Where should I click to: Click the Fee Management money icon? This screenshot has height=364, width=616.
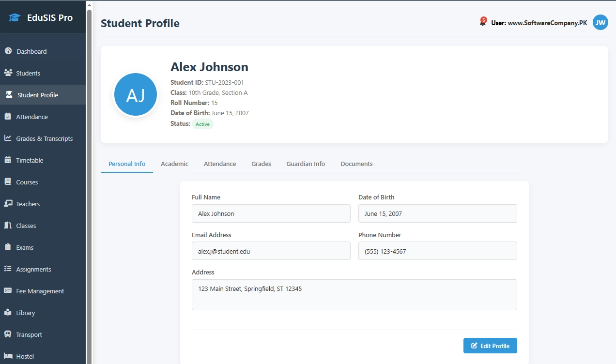click(x=8, y=291)
